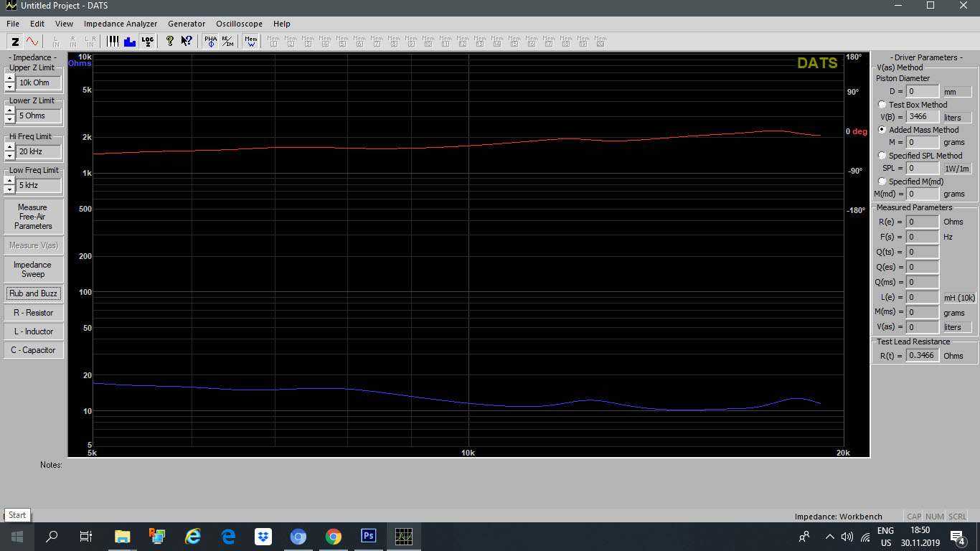Click the 10k Ohm upper limit value
Screen dimensions: 980x551
coord(39,83)
